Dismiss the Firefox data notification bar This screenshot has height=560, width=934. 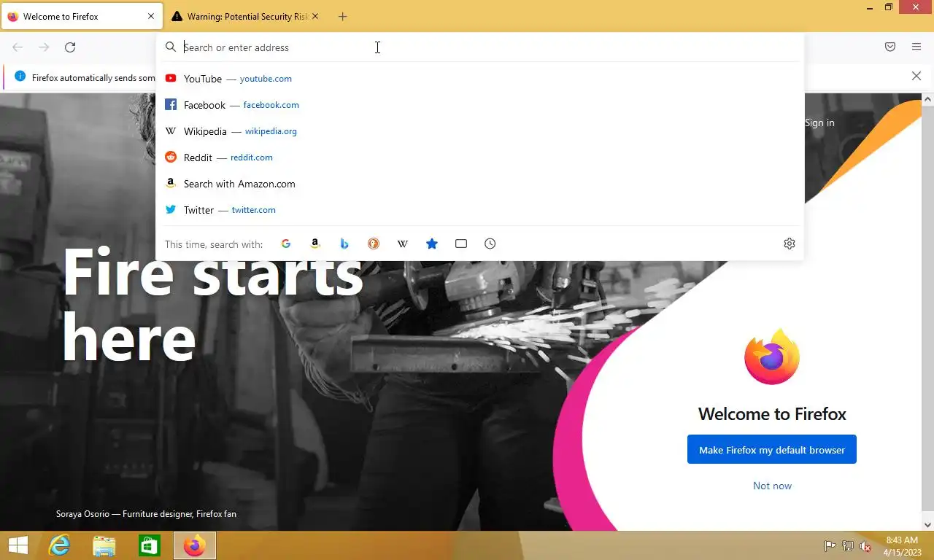point(916,76)
